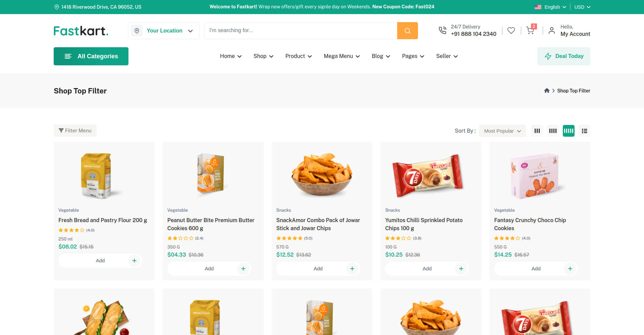Screen dimensions: 644x335
Task: Click plus icon on Fantasy Crunchy Cookies
Action: pyautogui.click(x=570, y=269)
